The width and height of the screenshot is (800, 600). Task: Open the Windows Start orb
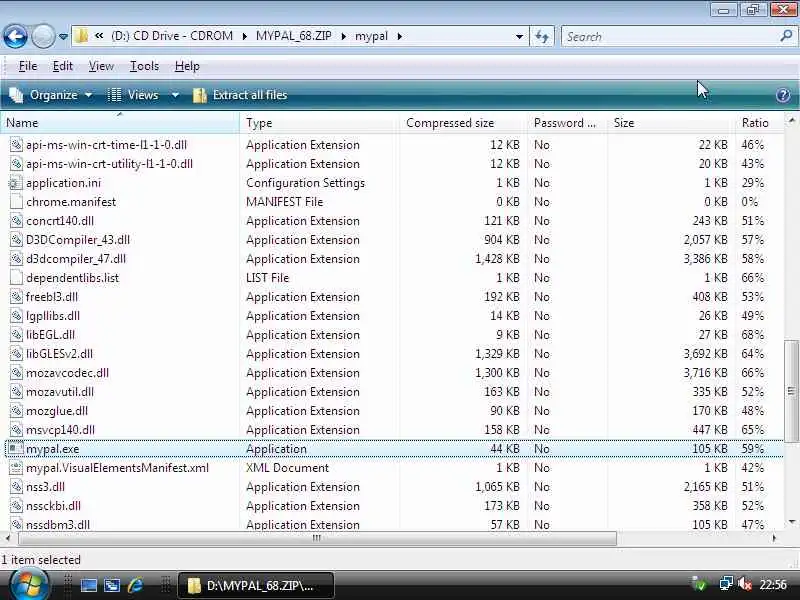point(30,585)
